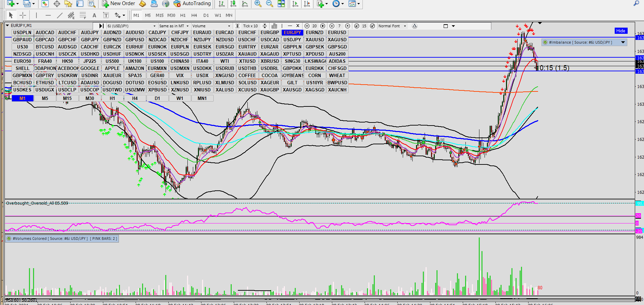Expand the #Imbalance indicator dropdown arrow
This screenshot has height=305, width=644.
click(x=623, y=42)
